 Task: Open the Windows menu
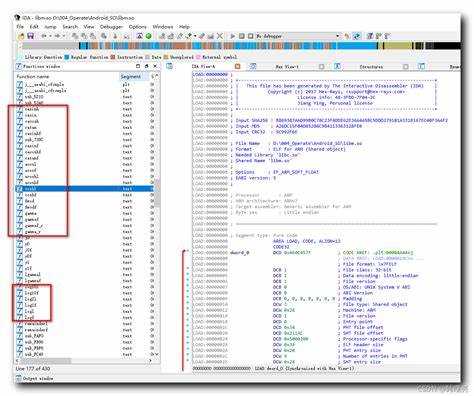[163, 26]
